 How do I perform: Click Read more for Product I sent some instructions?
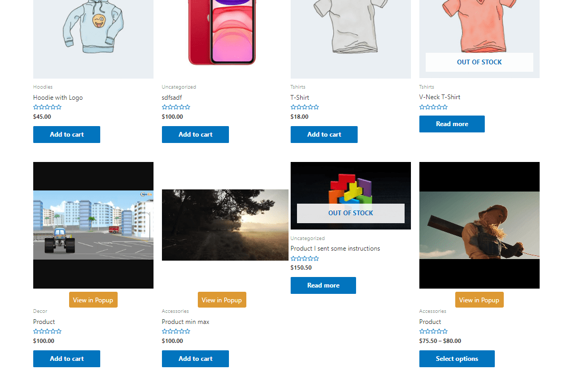pyautogui.click(x=323, y=285)
